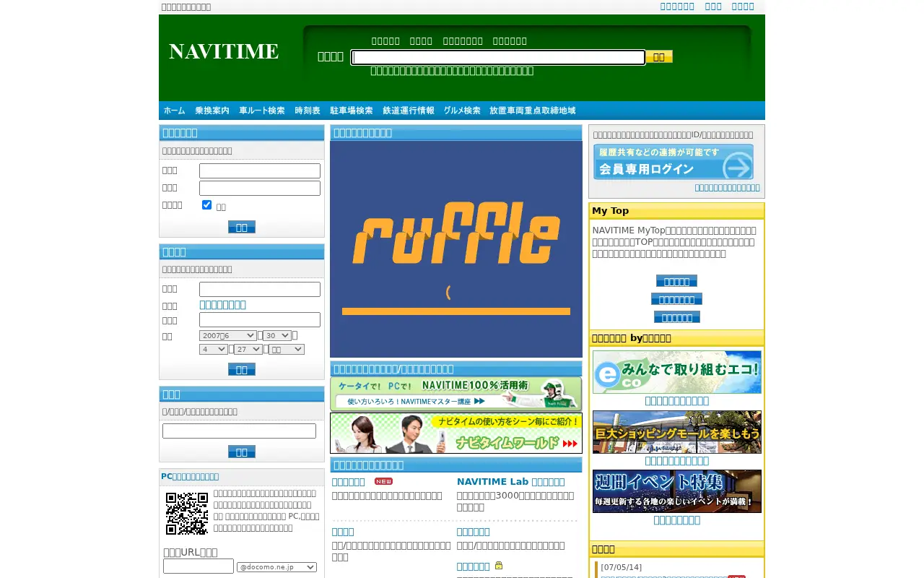Focus the first field in the checkbox panel

pos(260,171)
